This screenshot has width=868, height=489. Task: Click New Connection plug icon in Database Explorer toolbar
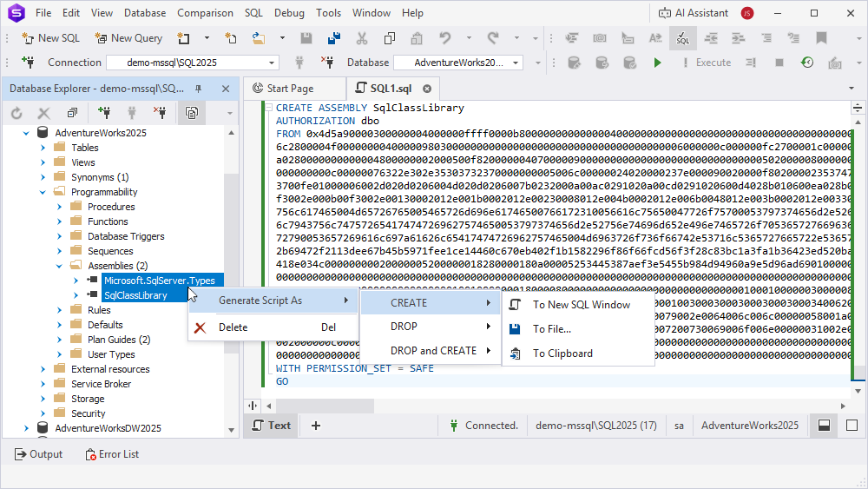coord(103,113)
